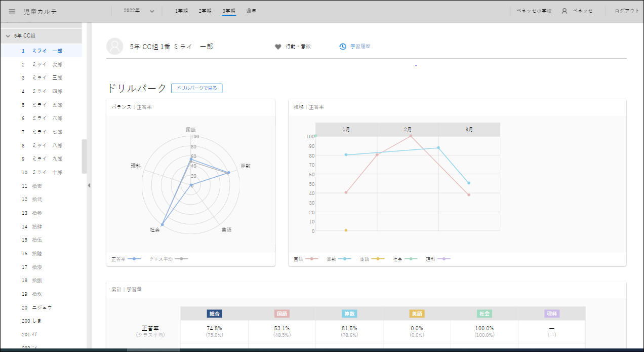Screen dimensions: 644x352
Task: Click the 社会 green legend marker
Action: pos(411,259)
